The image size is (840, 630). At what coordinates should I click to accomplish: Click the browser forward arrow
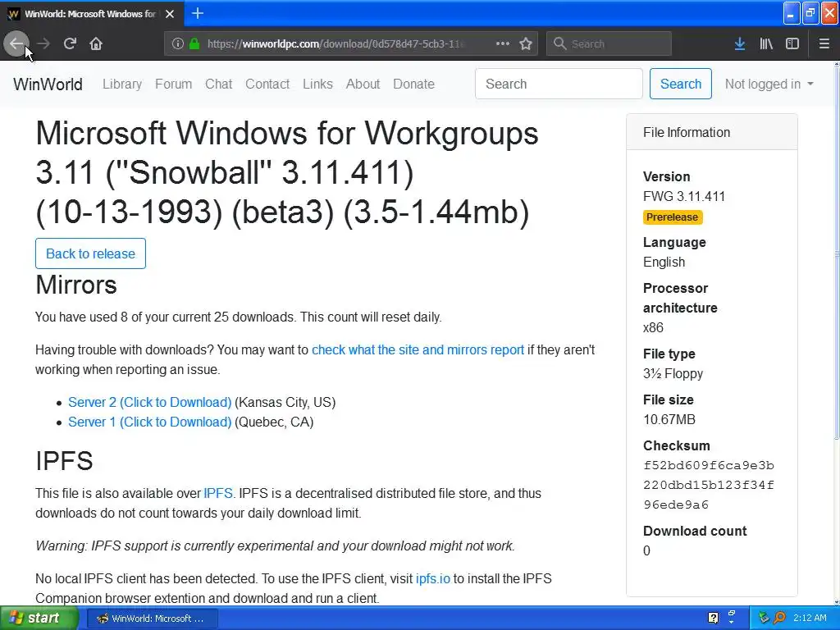click(43, 43)
